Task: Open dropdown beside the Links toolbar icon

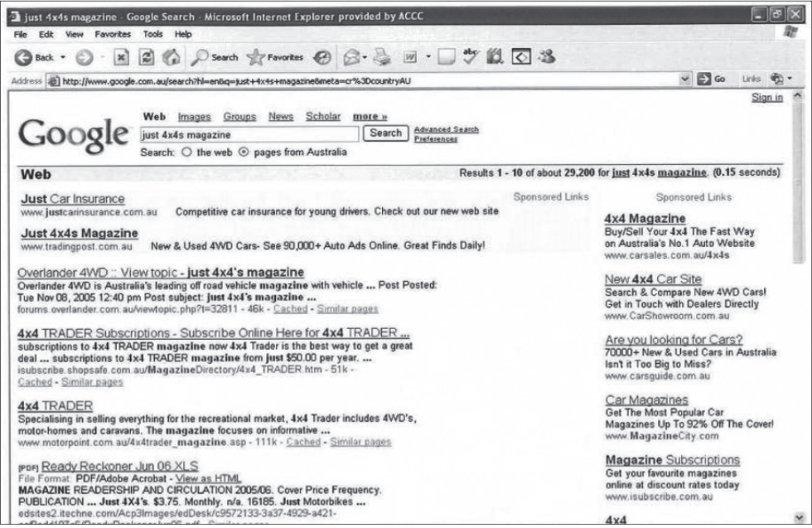Action: point(790,79)
